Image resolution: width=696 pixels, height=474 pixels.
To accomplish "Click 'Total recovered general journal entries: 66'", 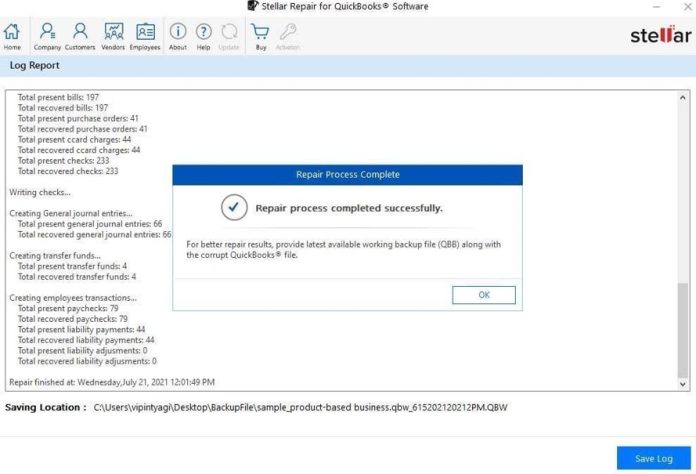I will point(95,235).
